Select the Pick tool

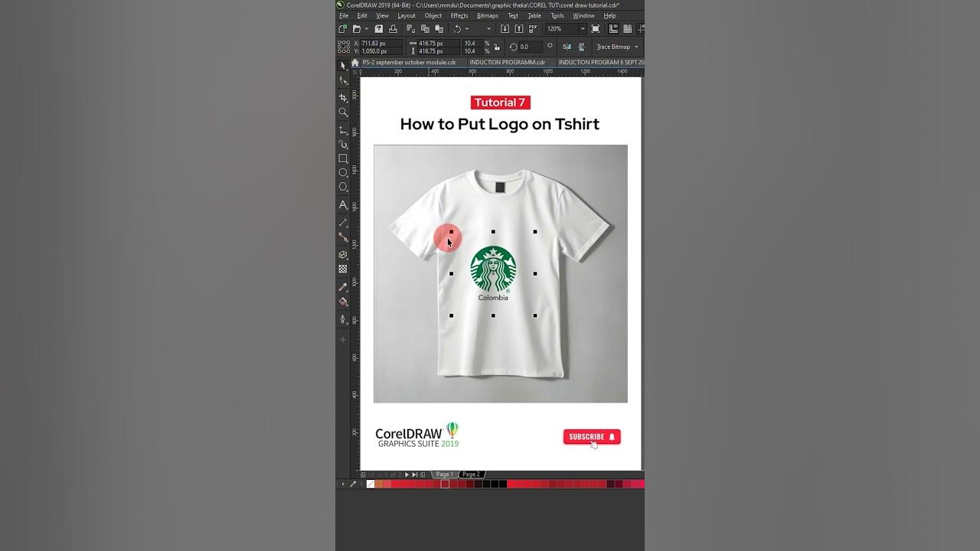tap(343, 66)
